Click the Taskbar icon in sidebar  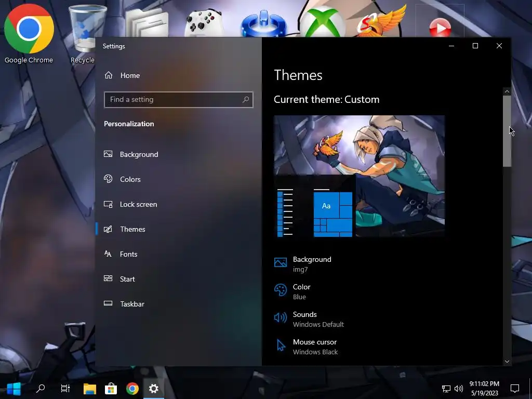[x=108, y=303]
